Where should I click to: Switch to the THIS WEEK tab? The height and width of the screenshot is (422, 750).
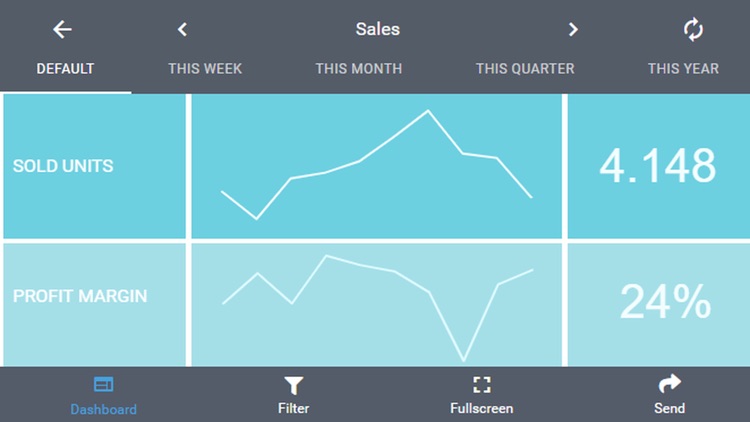pos(205,69)
